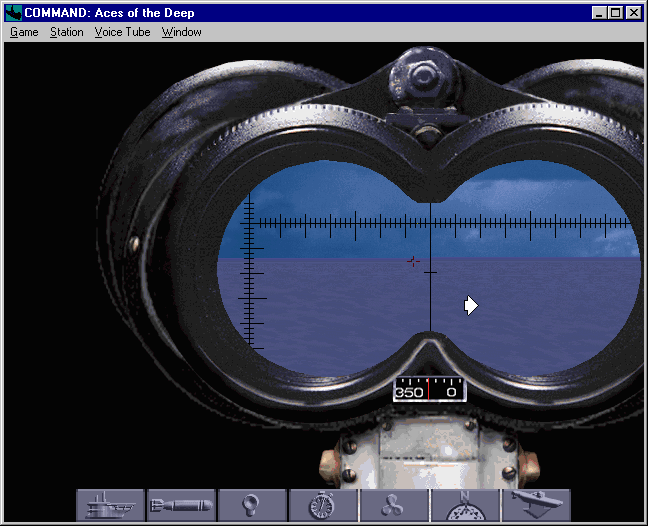Open the Game menu
The image size is (648, 526).
[24, 32]
